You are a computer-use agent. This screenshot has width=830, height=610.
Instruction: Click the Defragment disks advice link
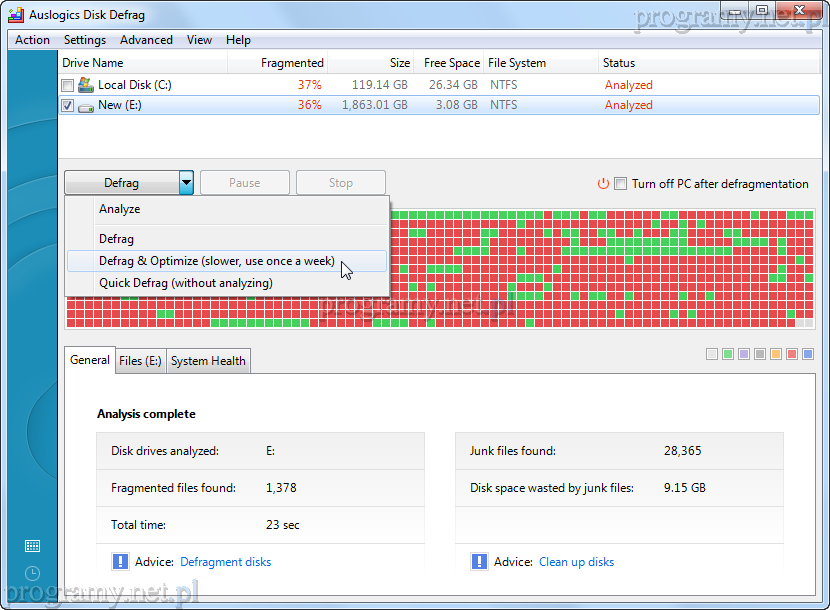225,562
